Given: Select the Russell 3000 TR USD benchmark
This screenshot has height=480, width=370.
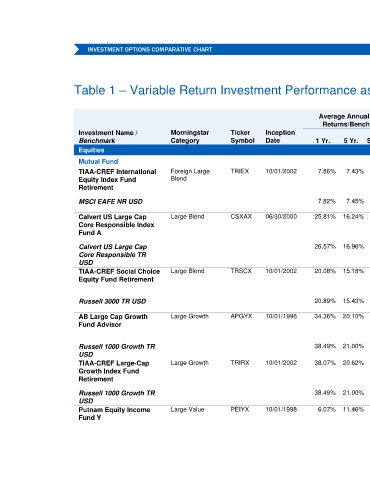Looking at the screenshot, I should coord(112,301).
